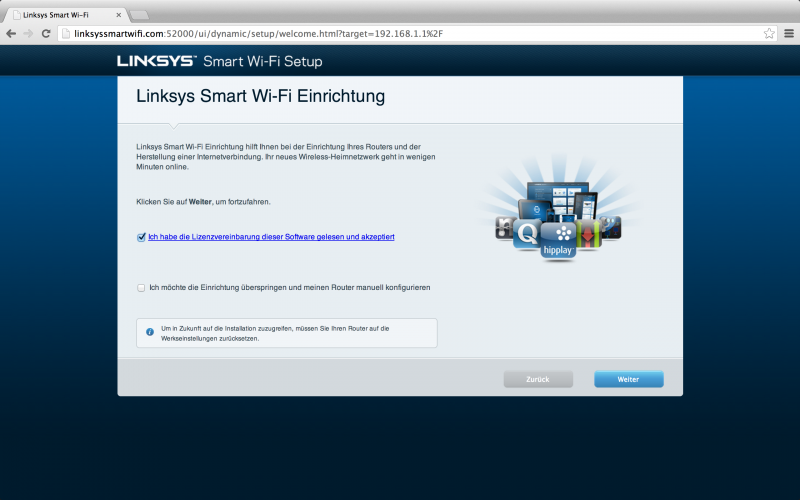Click the browser forward arrow
Image resolution: width=800 pixels, height=500 pixels.
[x=29, y=34]
